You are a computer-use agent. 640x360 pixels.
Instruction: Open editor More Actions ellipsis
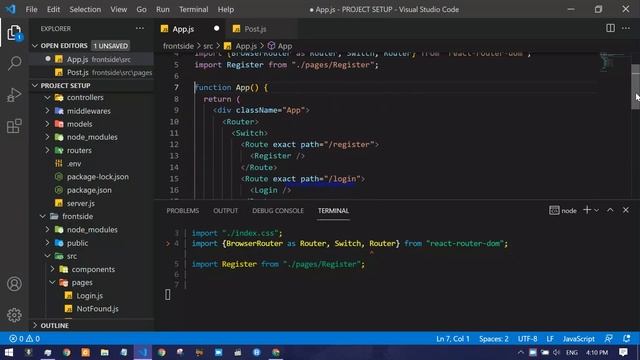(x=626, y=28)
